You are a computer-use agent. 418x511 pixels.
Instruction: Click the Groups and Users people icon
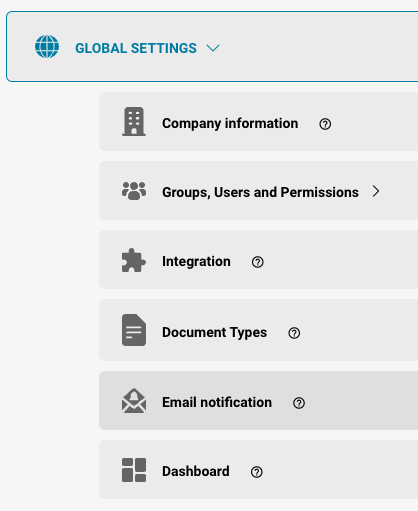134,191
